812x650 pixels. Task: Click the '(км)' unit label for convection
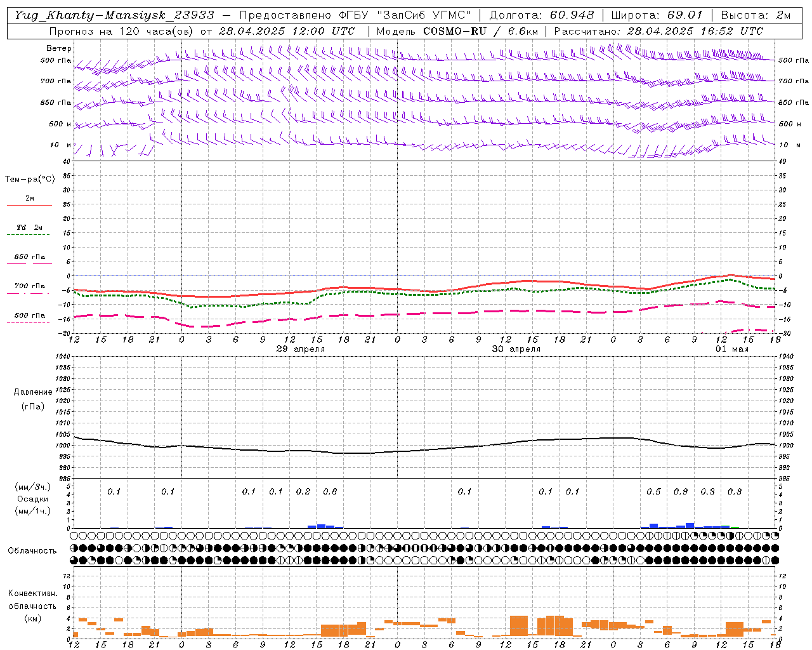tap(33, 618)
